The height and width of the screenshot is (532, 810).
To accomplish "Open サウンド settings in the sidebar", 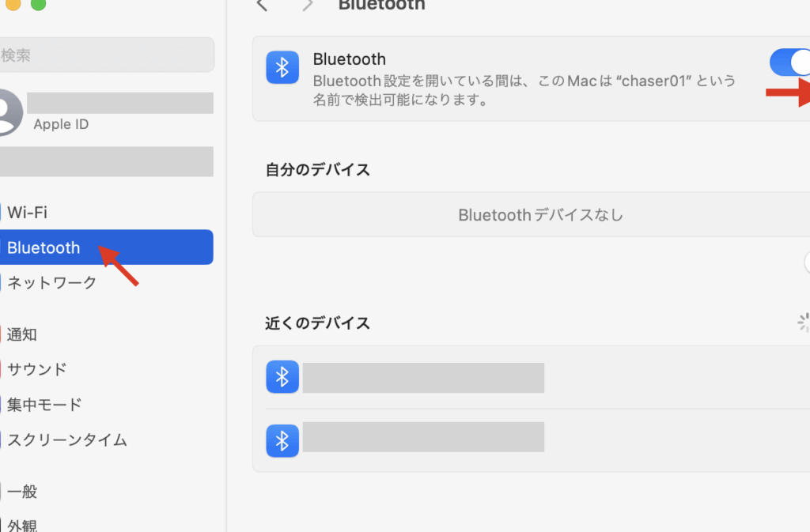I will (x=107, y=369).
